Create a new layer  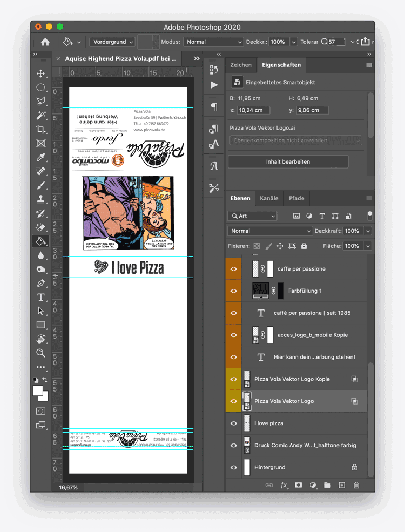tap(342, 485)
